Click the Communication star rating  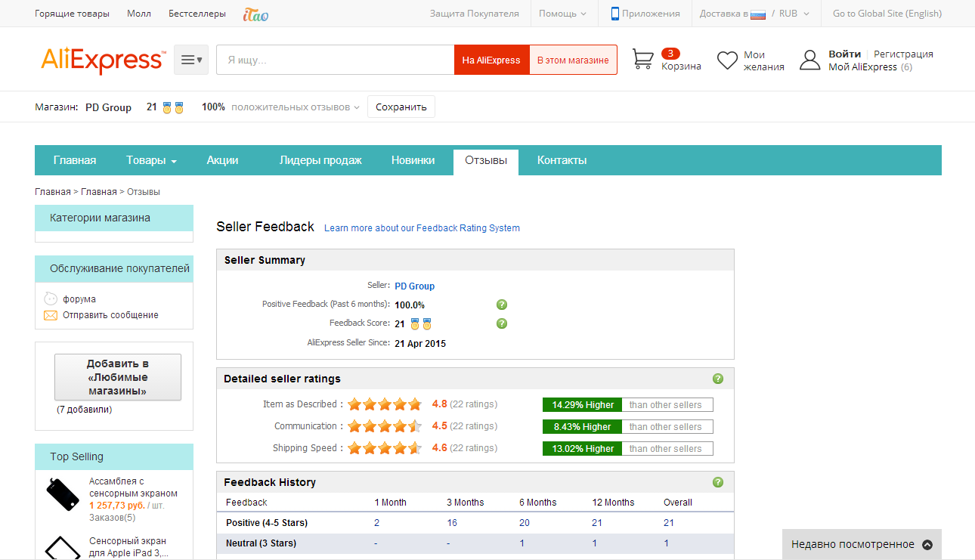385,426
